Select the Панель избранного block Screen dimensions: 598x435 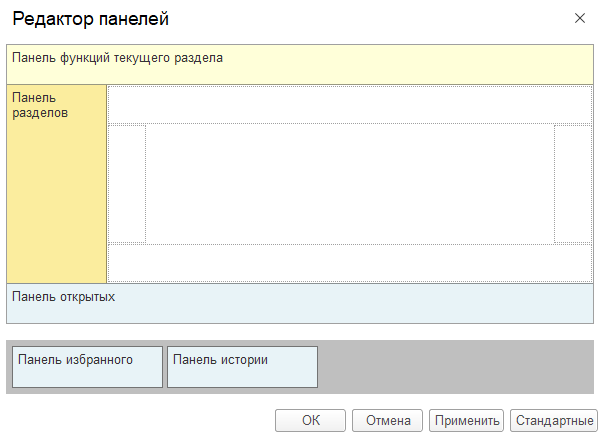click(x=87, y=367)
